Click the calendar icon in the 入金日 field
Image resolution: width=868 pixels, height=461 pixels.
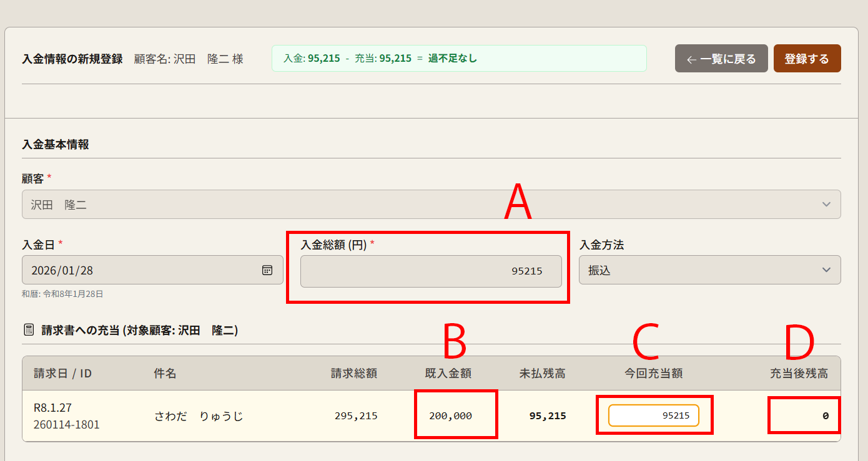click(267, 270)
